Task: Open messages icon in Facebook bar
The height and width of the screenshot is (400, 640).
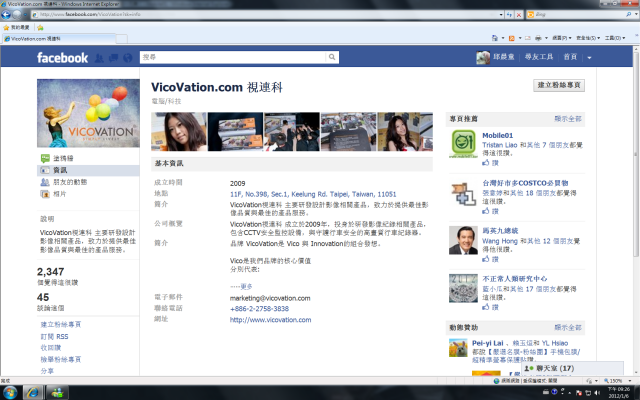Action: coord(113,58)
